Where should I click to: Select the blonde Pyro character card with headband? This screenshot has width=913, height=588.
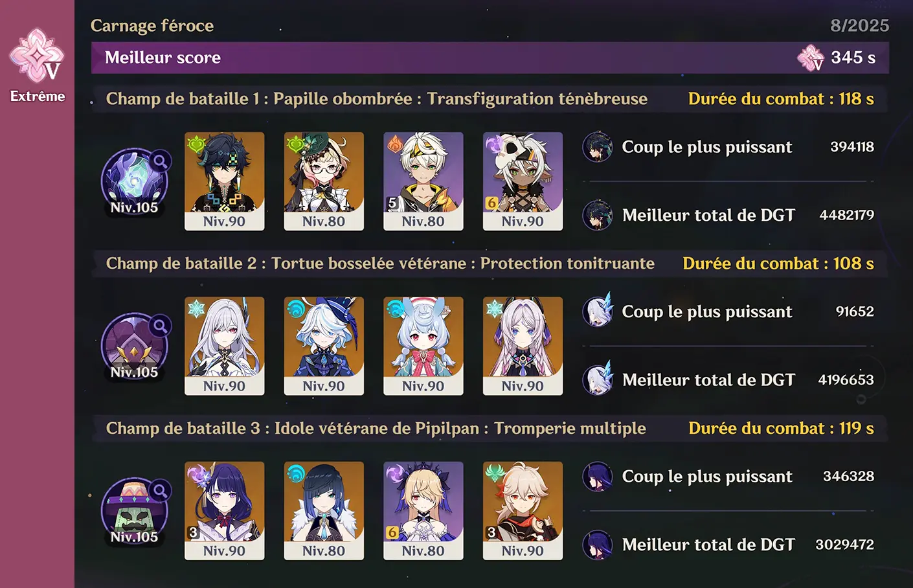[x=423, y=181]
